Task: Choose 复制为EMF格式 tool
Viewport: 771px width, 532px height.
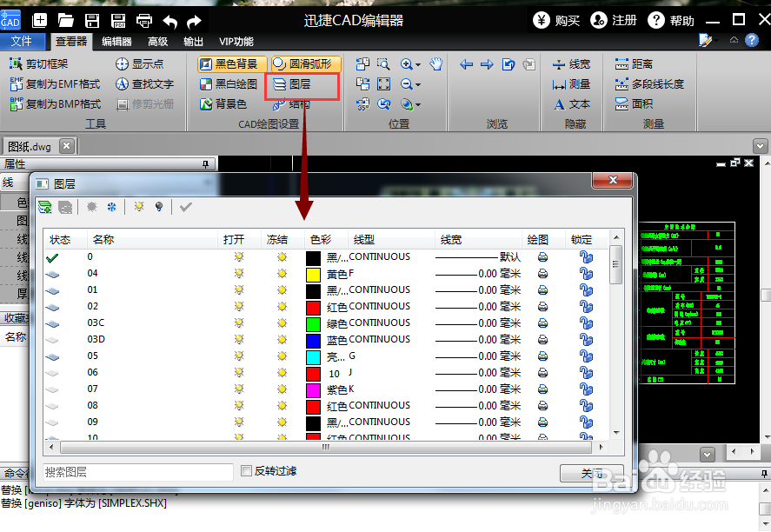Action: point(55,84)
